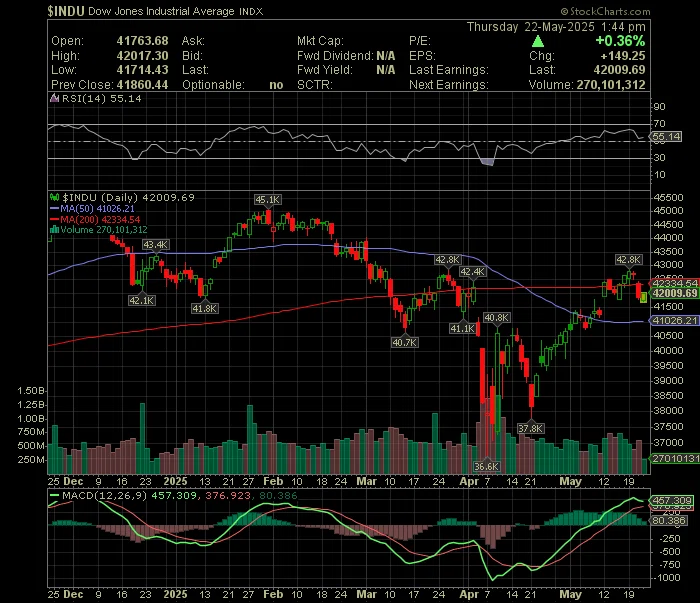Click the RSI 30 level scale label
The width and height of the screenshot is (700, 603).
(659, 158)
